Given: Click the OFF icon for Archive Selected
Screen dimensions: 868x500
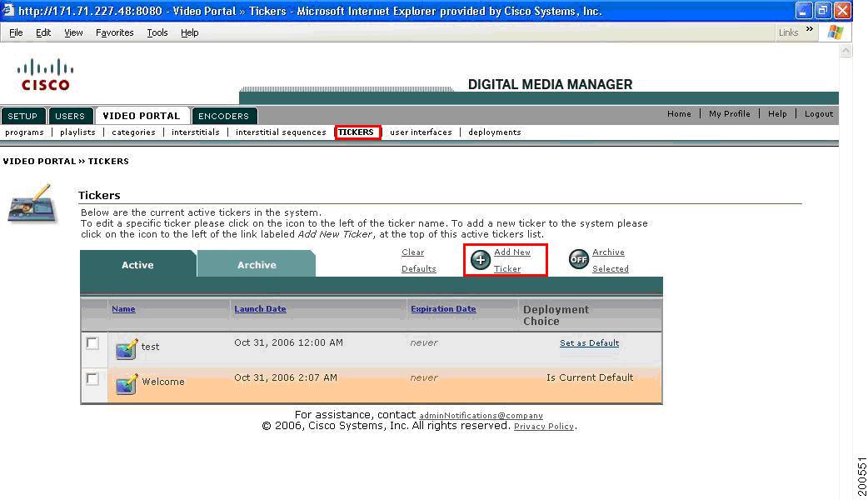Looking at the screenshot, I should [x=578, y=259].
